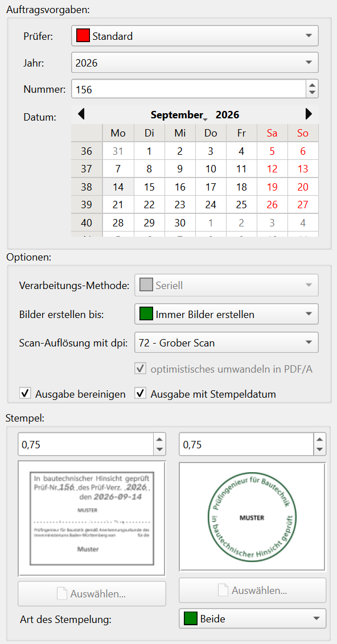Go to previous month with left arrow
Screen dimensions: 337x644
(x=81, y=114)
